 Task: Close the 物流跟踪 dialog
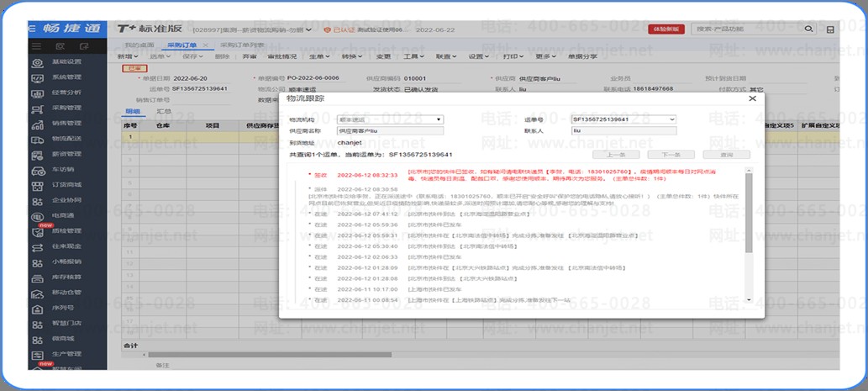coord(752,98)
